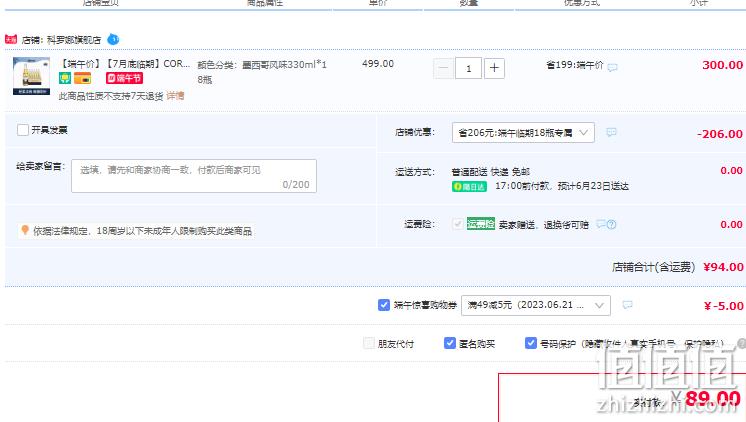Open help icon beside 运费险 description
Screen dimensions: 746x422
pos(612,224)
